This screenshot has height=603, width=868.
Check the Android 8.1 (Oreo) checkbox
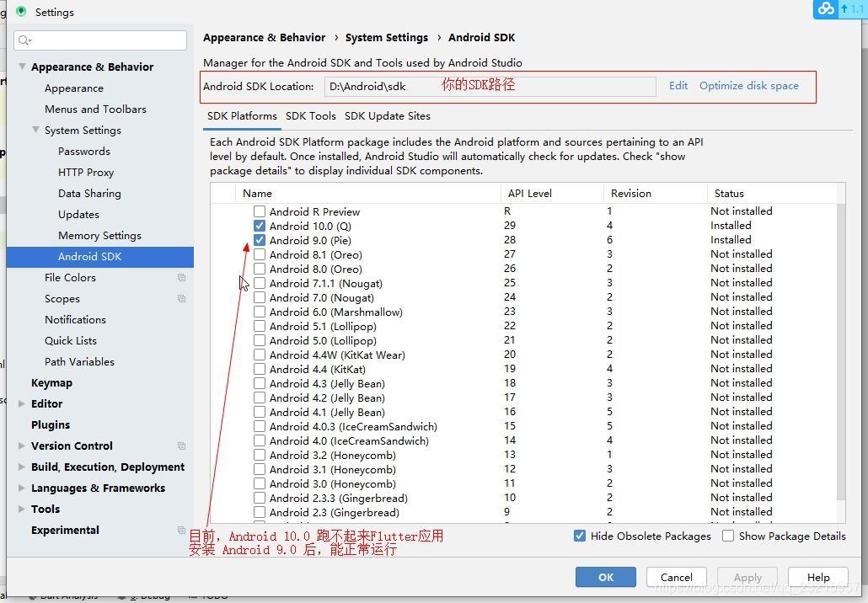coord(259,254)
